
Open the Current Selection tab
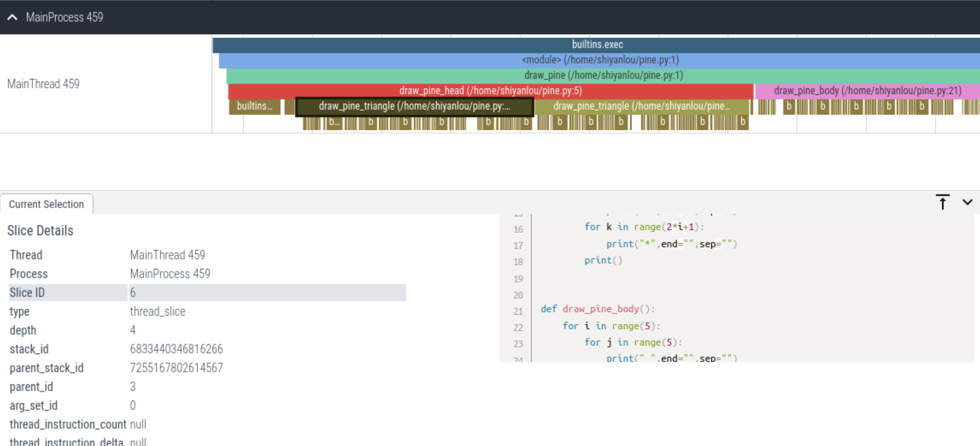[x=46, y=204]
